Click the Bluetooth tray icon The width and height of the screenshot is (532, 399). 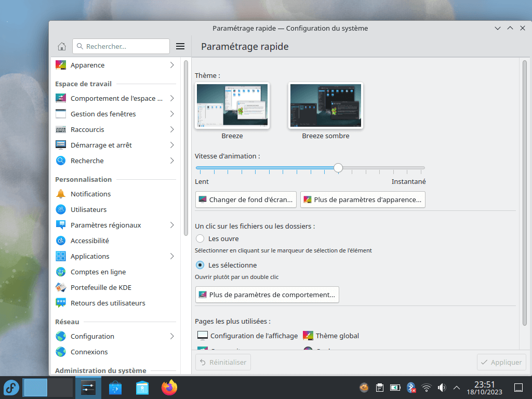click(411, 388)
